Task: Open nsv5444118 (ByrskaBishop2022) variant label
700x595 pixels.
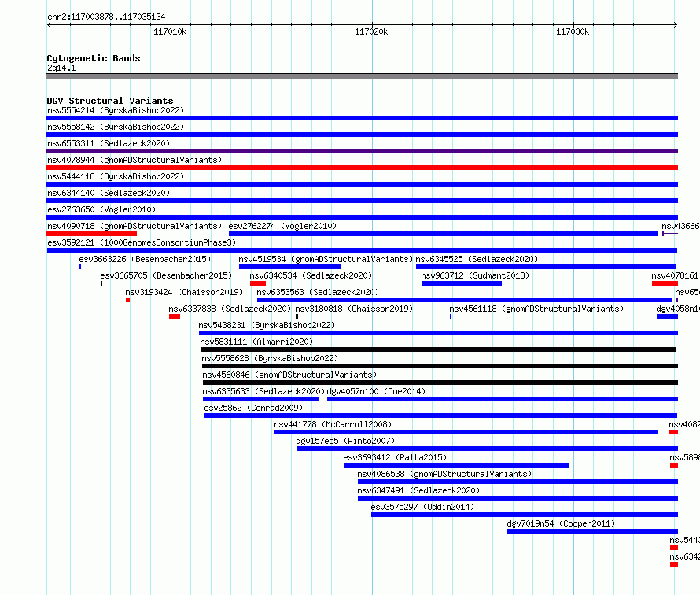Action: coord(116,176)
